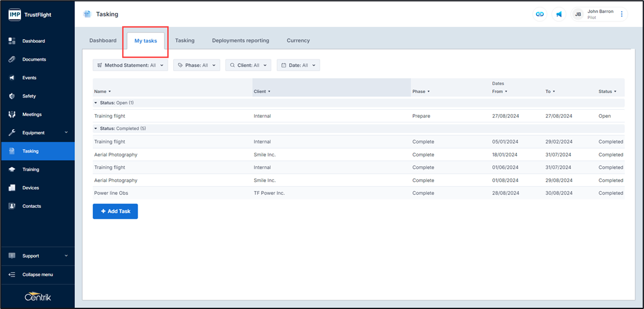Open the Power line Obs task row
The height and width of the screenshot is (309, 644).
point(112,193)
